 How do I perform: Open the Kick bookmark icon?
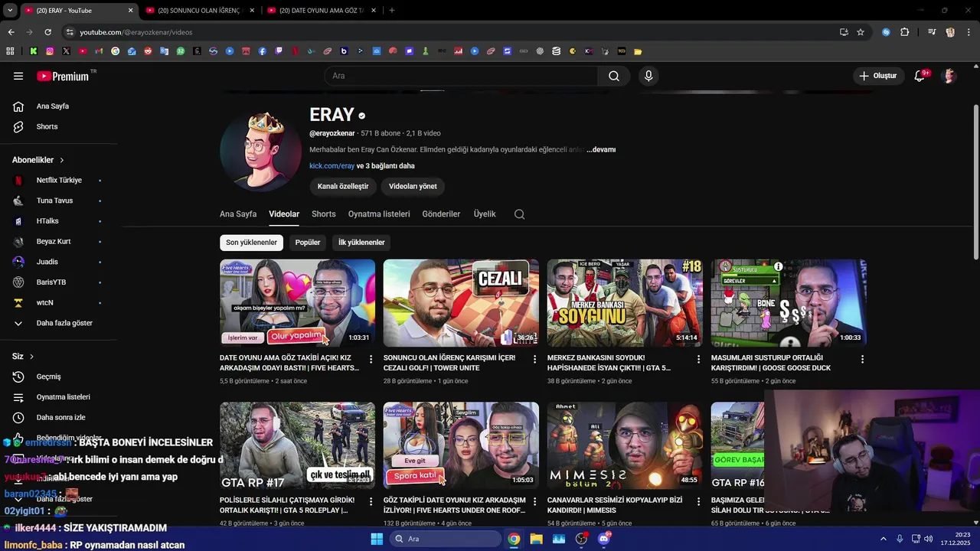[34, 51]
